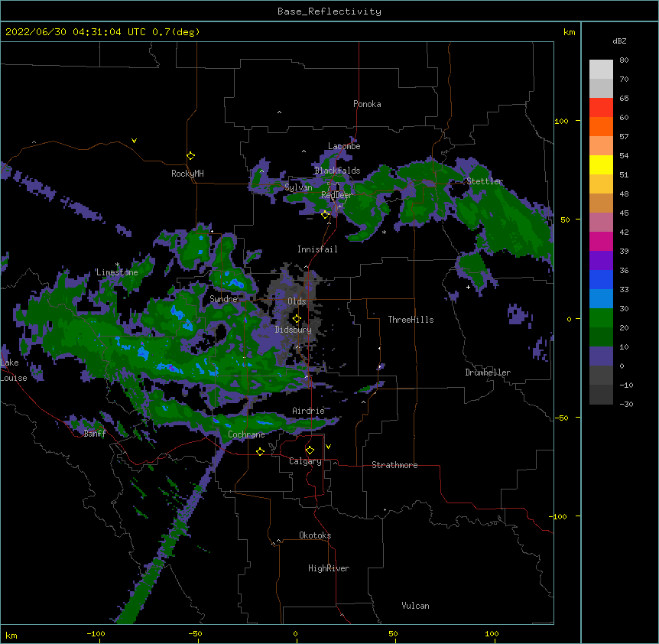Click the red 60-65 dBZ legend swatch
Screen dimensions: 659x644
(x=601, y=108)
